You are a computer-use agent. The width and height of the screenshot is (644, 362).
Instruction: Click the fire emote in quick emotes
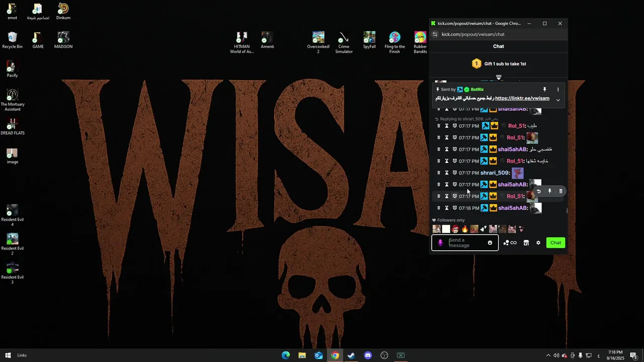click(x=465, y=229)
